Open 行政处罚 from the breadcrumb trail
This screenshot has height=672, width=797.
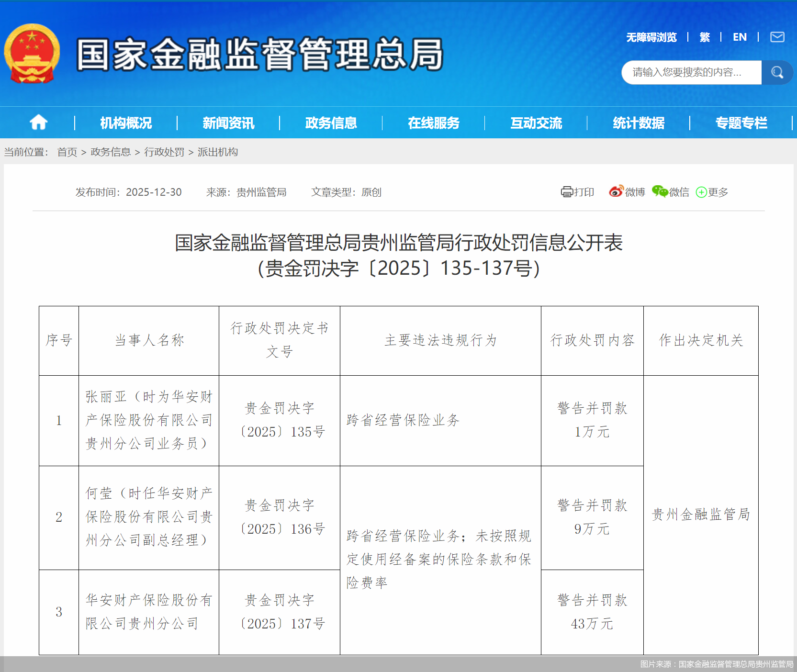click(165, 152)
